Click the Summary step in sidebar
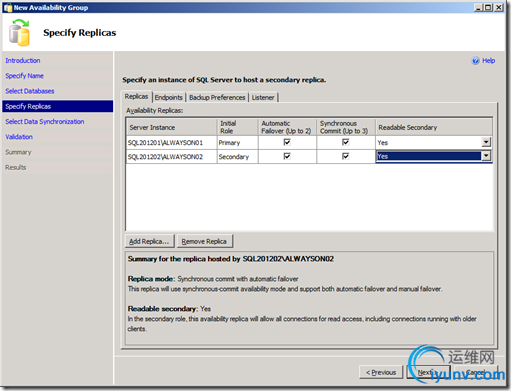Viewport: 511px width, 391px height. [x=18, y=152]
